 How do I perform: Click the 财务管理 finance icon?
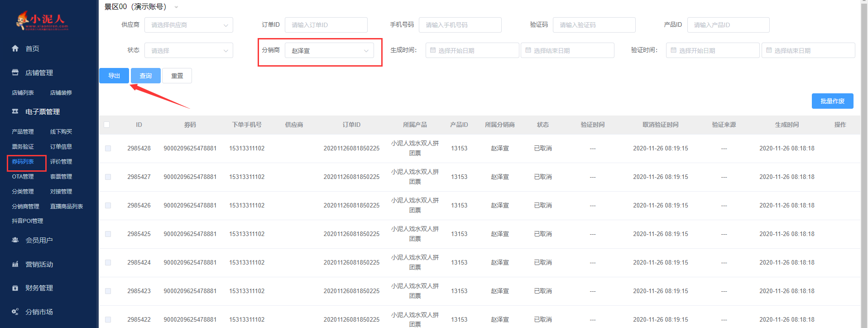15,288
